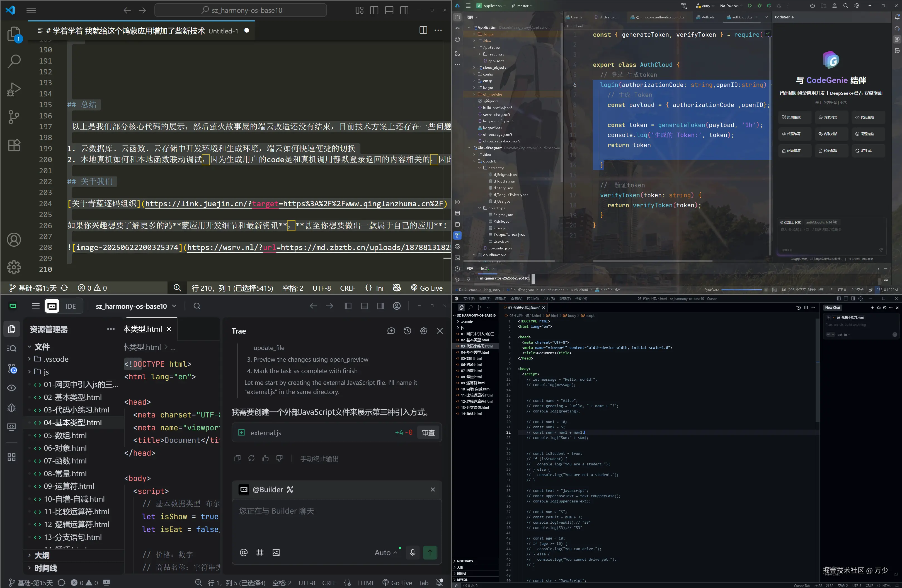Open the Extensions view in VS Code sidebar

[14, 145]
